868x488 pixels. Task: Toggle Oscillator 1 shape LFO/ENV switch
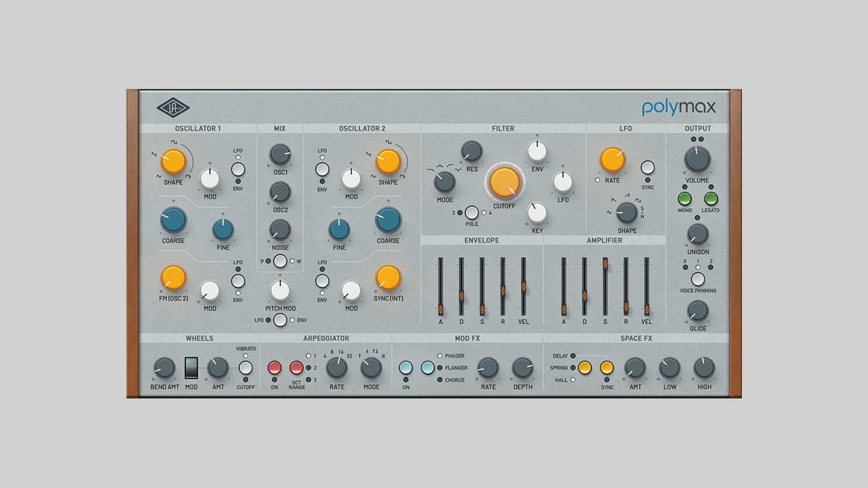tap(238, 169)
